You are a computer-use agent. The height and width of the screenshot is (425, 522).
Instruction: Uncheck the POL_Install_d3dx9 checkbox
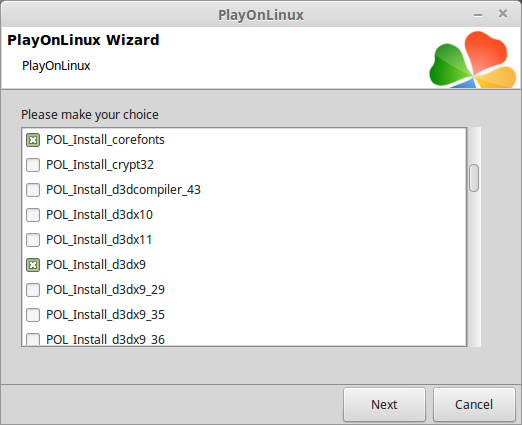coord(33,265)
